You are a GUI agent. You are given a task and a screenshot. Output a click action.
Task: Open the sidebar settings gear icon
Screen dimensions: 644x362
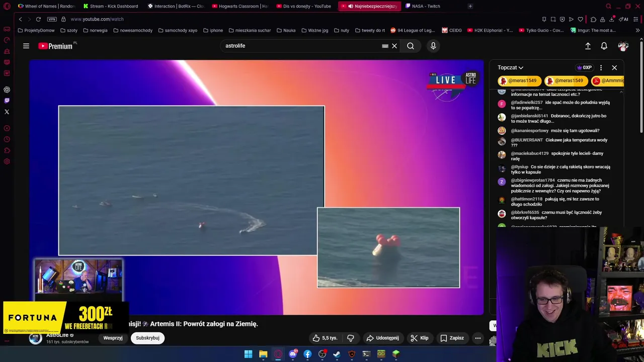(x=7, y=161)
